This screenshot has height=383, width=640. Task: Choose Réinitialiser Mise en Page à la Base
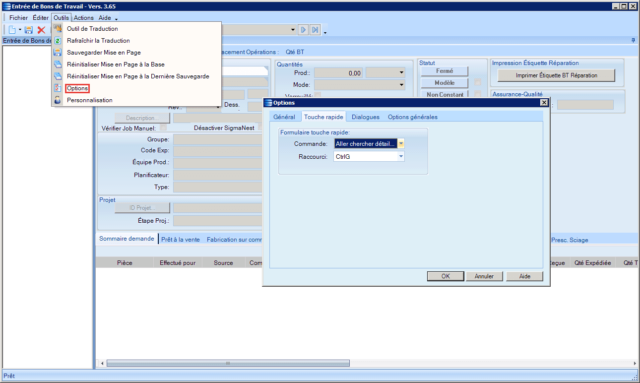coord(116,64)
